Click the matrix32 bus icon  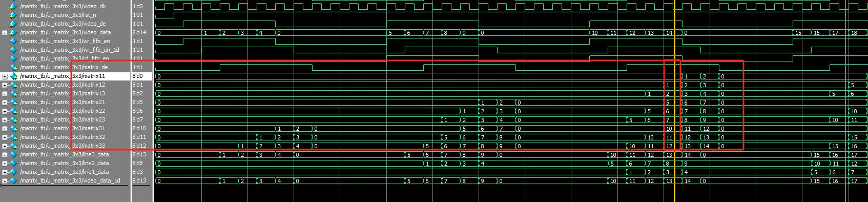[x=14, y=137]
